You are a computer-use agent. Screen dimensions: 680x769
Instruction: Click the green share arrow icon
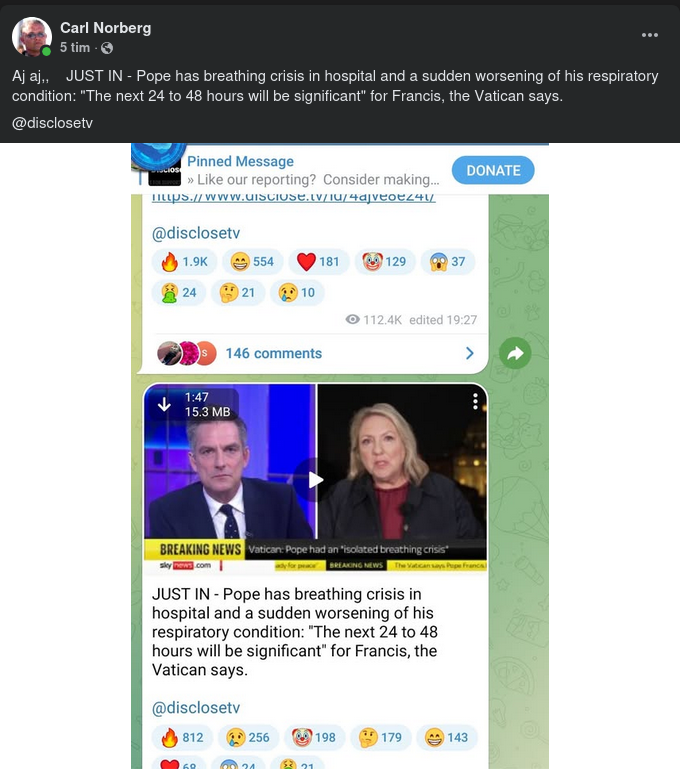pyautogui.click(x=515, y=353)
